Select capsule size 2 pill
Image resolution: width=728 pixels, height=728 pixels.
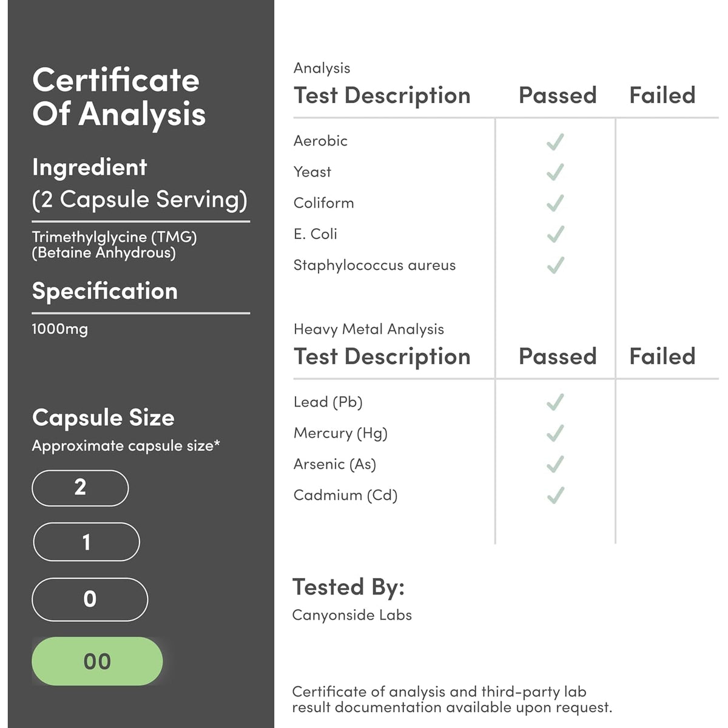coord(80,488)
